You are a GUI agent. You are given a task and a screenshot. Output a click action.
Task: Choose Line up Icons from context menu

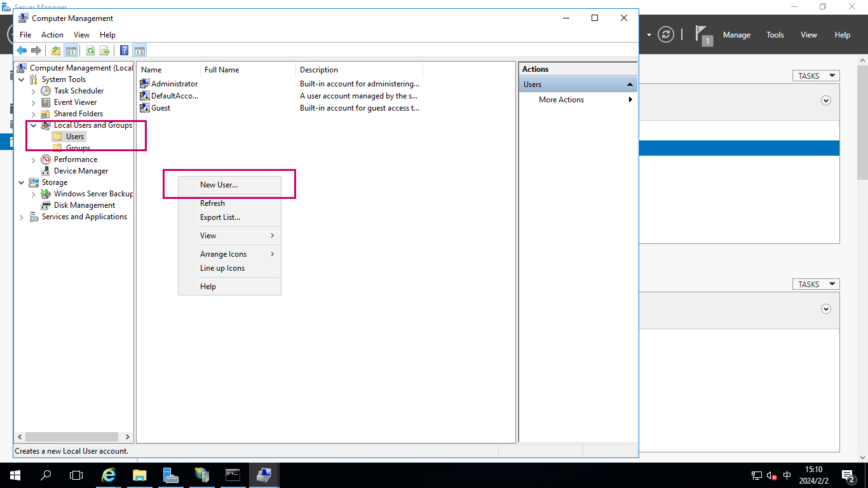[x=229, y=268]
